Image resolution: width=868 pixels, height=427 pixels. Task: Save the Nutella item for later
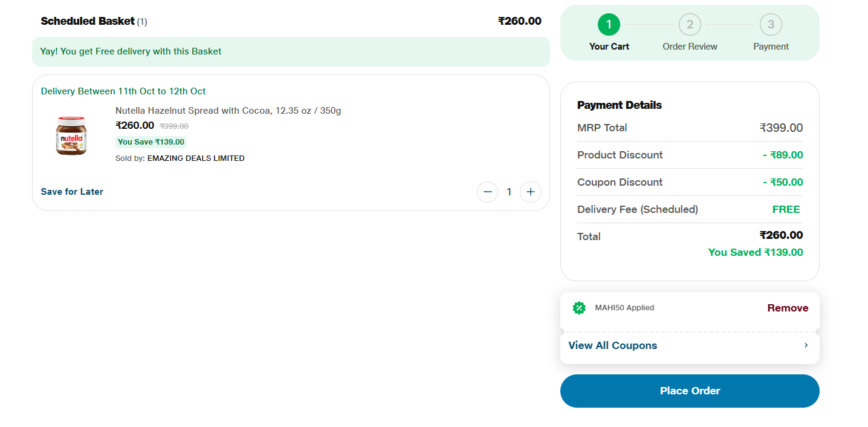72,192
